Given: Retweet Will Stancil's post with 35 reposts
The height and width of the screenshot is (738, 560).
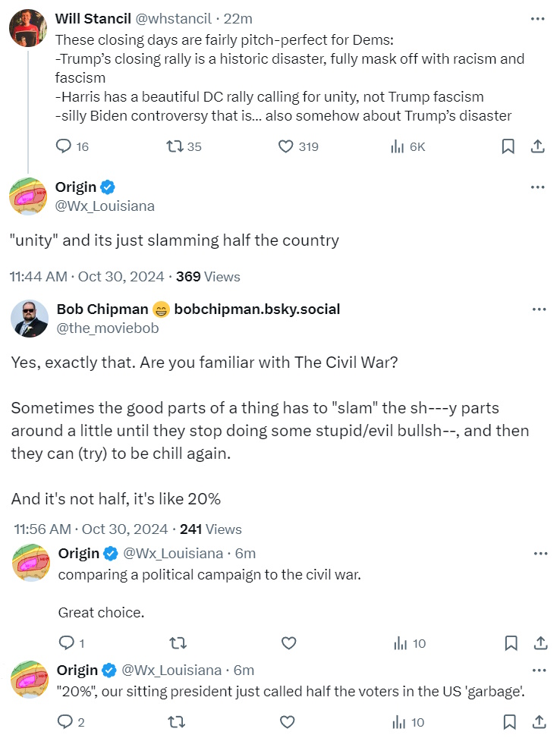Looking at the screenshot, I should tap(184, 146).
